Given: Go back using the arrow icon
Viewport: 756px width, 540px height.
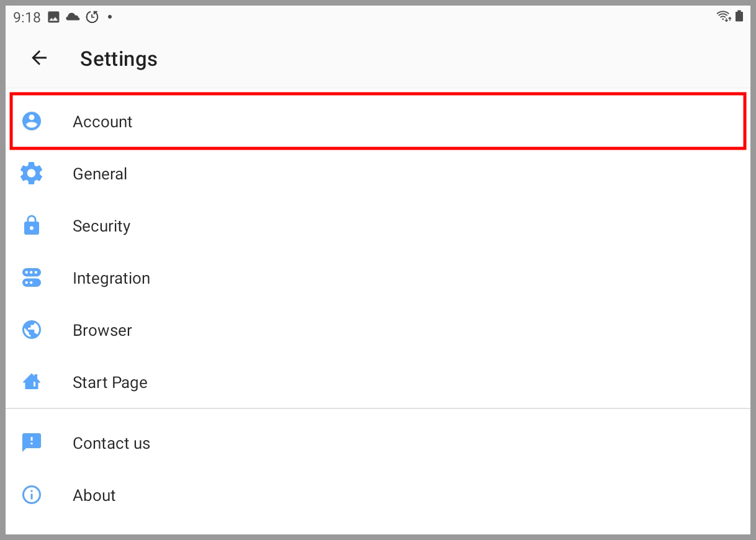Looking at the screenshot, I should (x=39, y=58).
